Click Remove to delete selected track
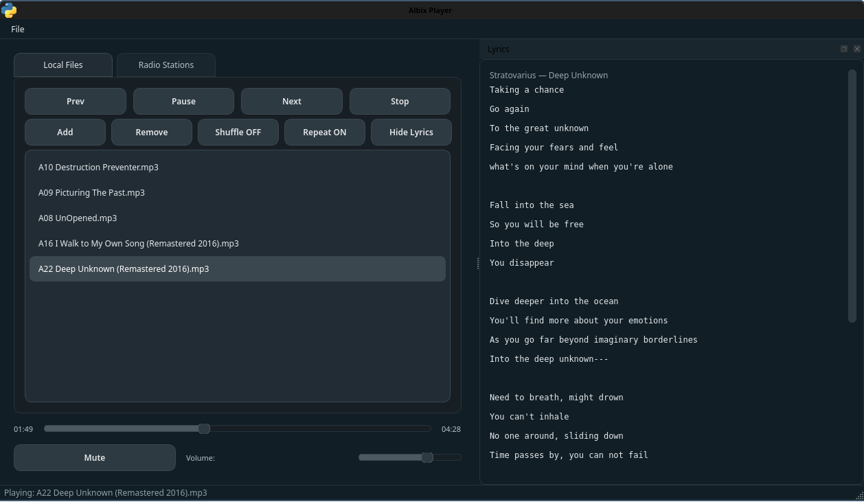 click(x=151, y=132)
